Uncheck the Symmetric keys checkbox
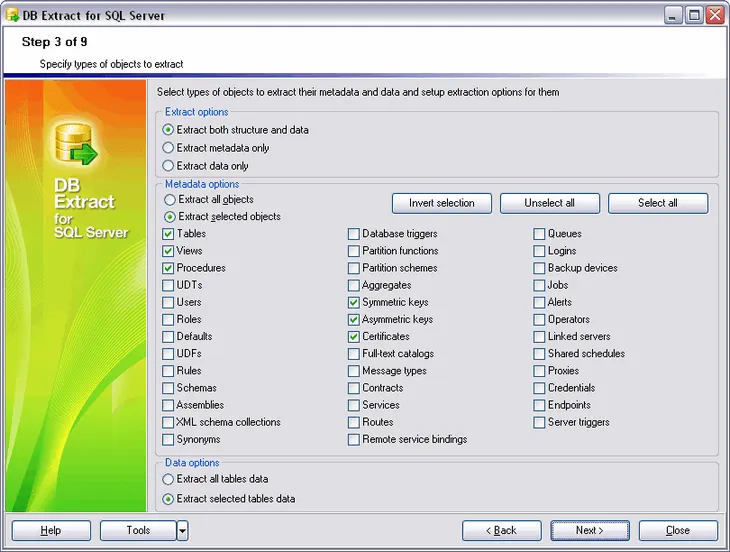 coord(354,303)
